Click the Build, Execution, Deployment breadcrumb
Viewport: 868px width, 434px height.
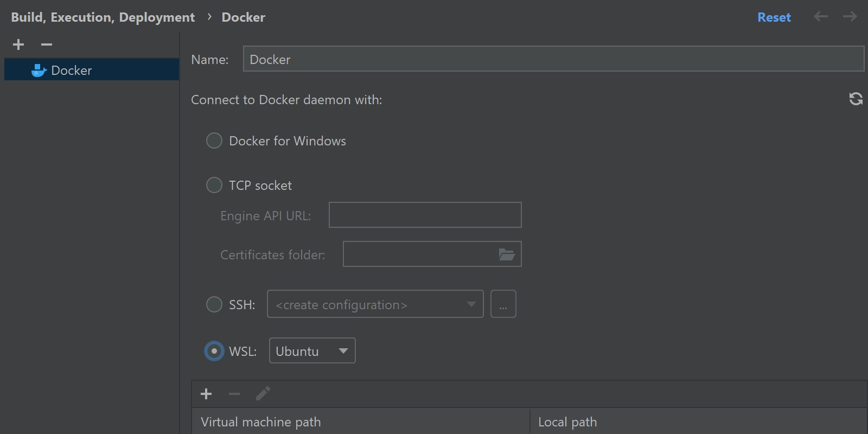point(103,17)
